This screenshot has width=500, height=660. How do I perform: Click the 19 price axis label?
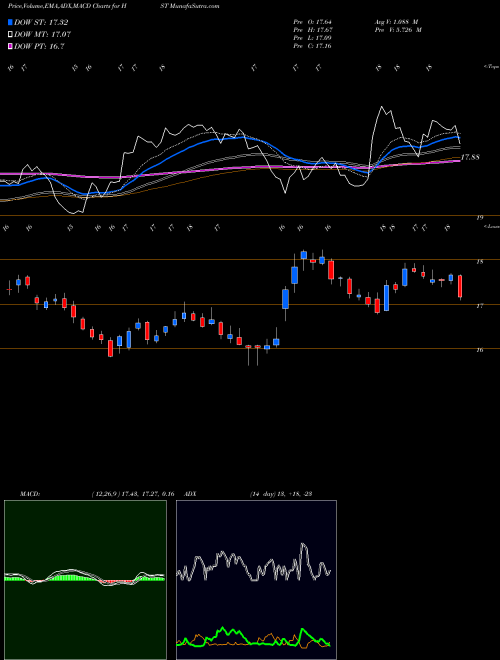coord(480,218)
